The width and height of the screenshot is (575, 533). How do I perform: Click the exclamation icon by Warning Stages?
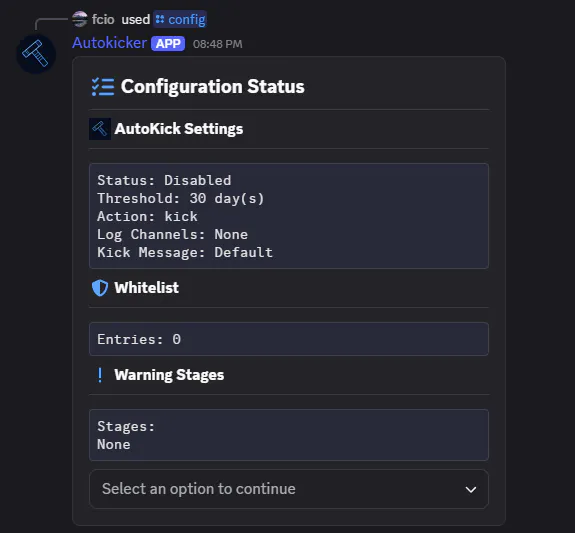(100, 375)
